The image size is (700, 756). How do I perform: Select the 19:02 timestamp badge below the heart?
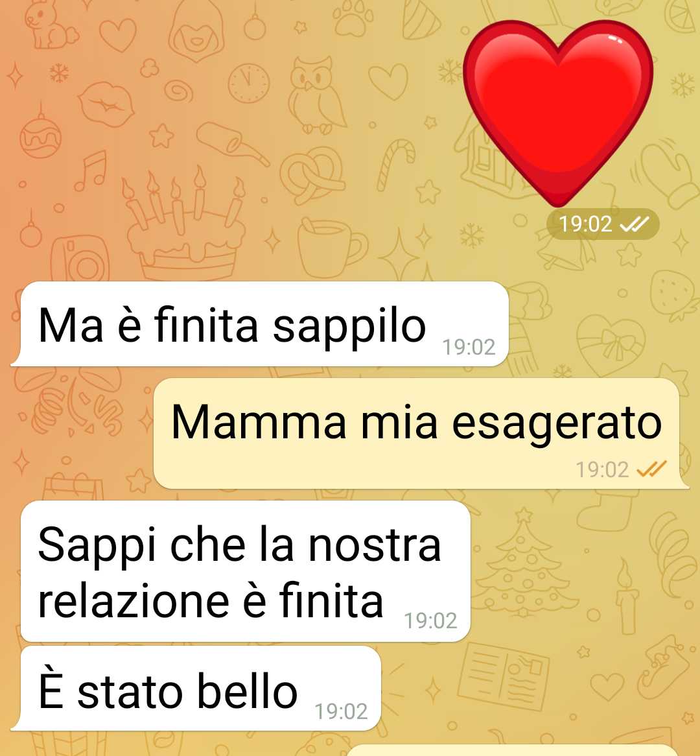pyautogui.click(x=603, y=224)
